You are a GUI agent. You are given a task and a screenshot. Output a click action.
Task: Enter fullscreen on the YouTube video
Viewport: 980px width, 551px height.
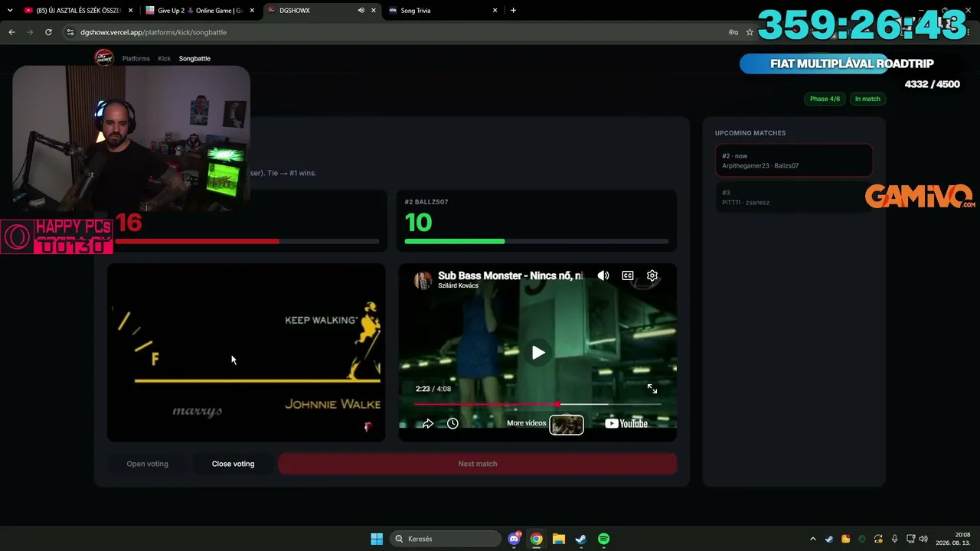pyautogui.click(x=652, y=389)
